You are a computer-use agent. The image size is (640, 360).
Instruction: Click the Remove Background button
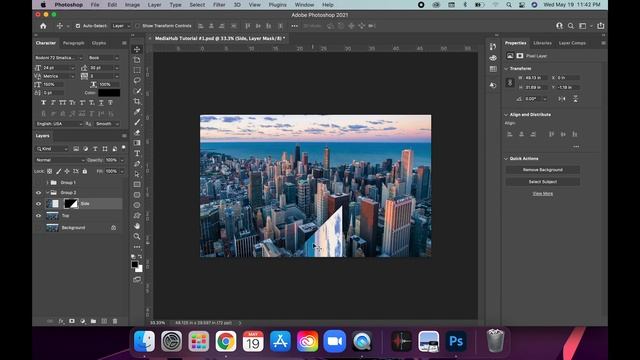(x=542, y=170)
